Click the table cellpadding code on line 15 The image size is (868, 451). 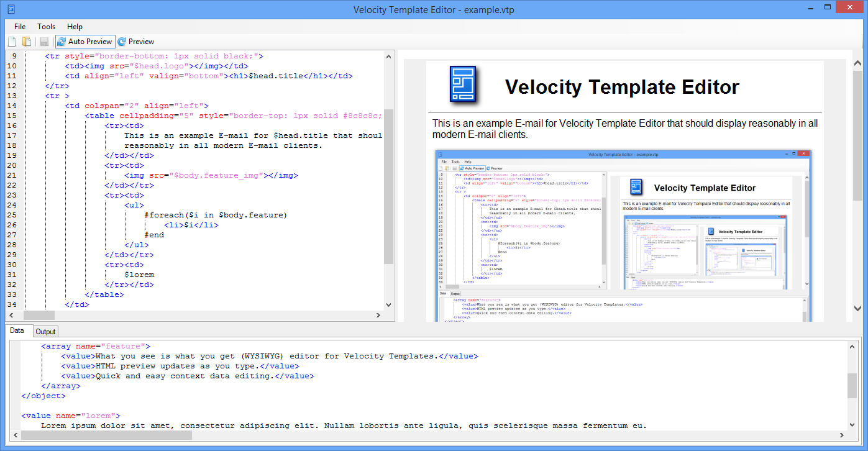234,116
